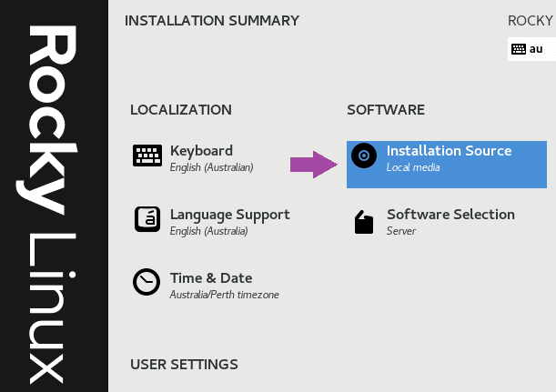This screenshot has width=556, height=392.
Task: Click the keyboard icon in layout indicator
Action: (519, 49)
